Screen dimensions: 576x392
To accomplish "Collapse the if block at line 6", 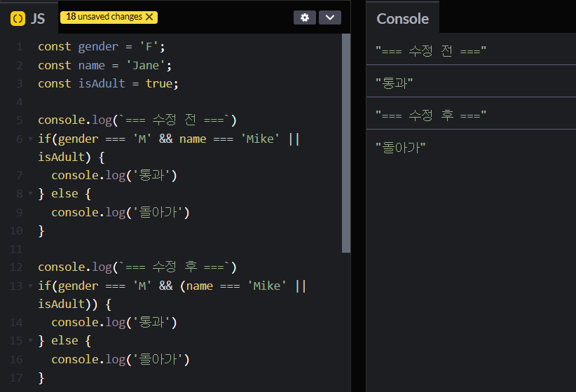I will pos(31,139).
